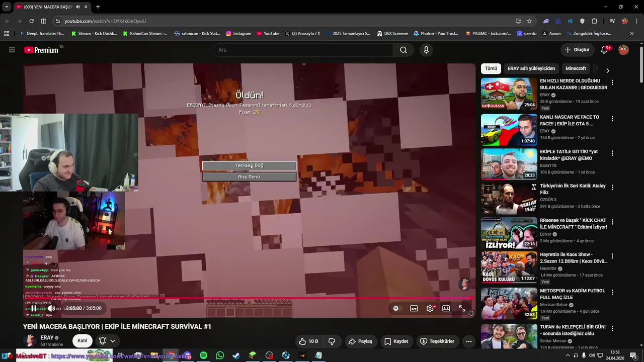Open the Tufan ile Kelepçeli Bir Gün title
644x362 pixels.
[573, 330]
